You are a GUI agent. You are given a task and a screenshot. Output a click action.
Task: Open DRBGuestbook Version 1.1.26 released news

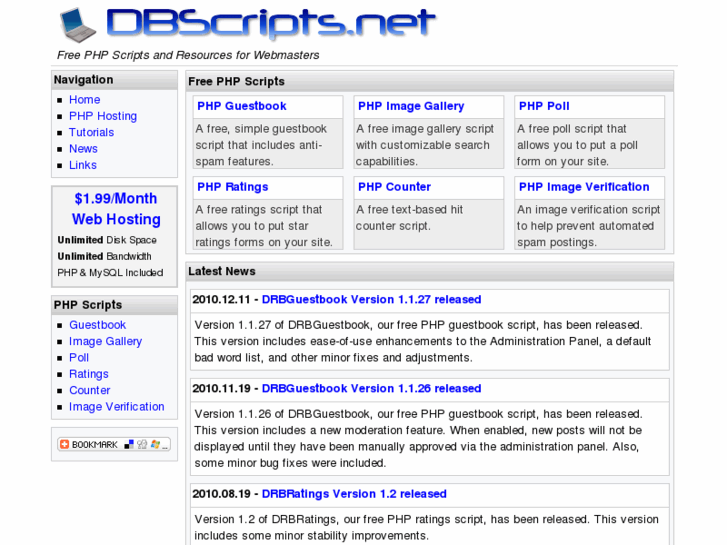pyautogui.click(x=371, y=389)
